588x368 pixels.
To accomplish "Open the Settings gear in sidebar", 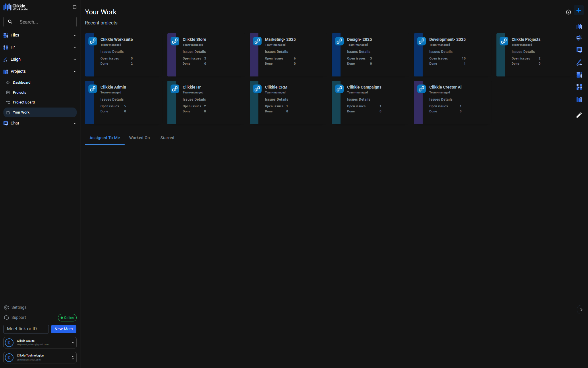I will point(6,308).
